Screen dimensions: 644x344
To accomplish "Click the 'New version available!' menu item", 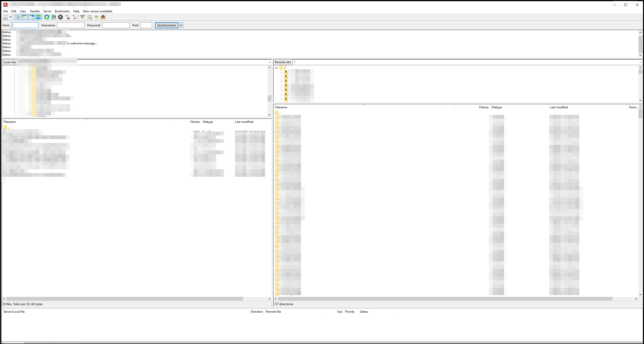I will pos(98,11).
